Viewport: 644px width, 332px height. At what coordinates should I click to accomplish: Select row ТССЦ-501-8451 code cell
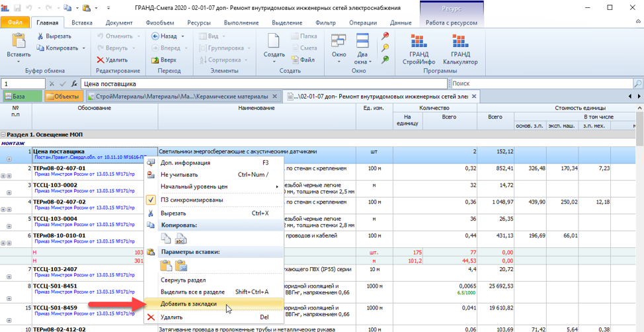(x=95, y=292)
